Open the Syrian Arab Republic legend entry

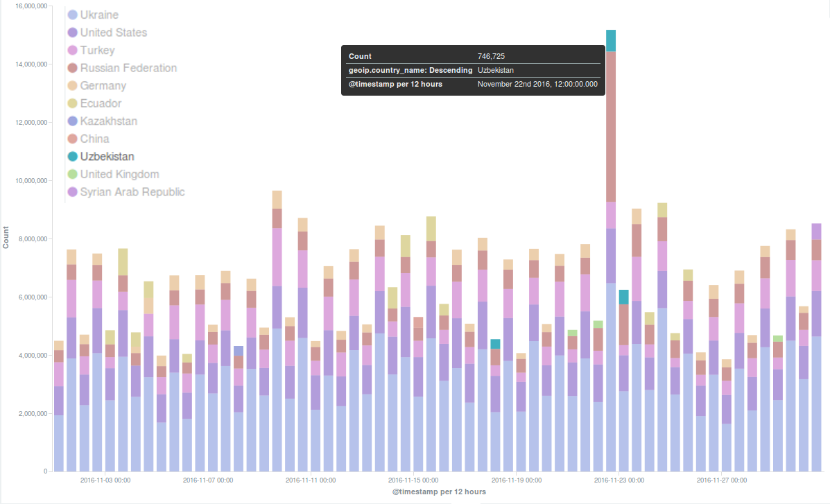(x=132, y=192)
